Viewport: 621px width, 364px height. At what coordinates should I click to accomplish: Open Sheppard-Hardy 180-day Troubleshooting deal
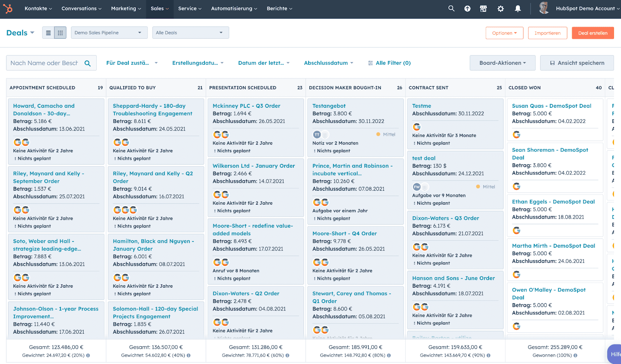pyautogui.click(x=153, y=110)
